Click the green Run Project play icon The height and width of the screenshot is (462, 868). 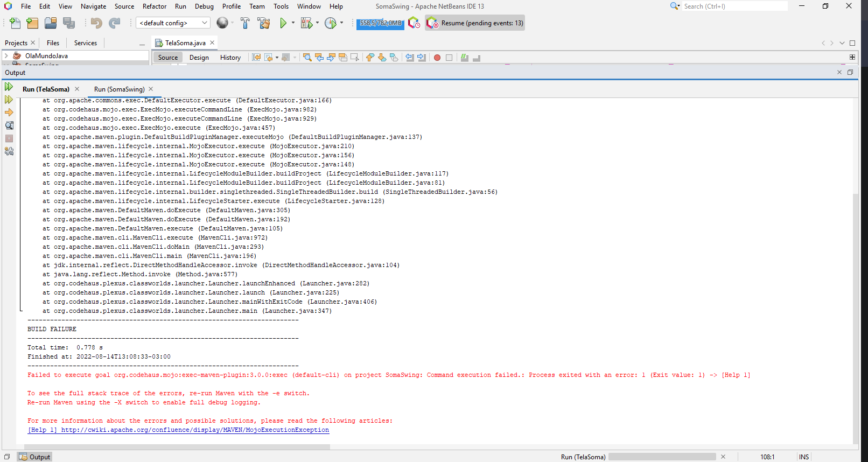click(283, 23)
